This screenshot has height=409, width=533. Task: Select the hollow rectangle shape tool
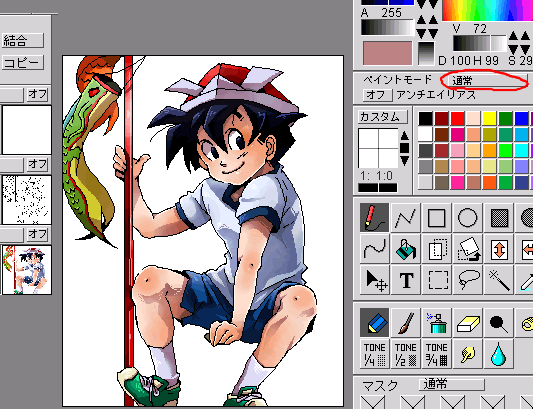tap(436, 218)
